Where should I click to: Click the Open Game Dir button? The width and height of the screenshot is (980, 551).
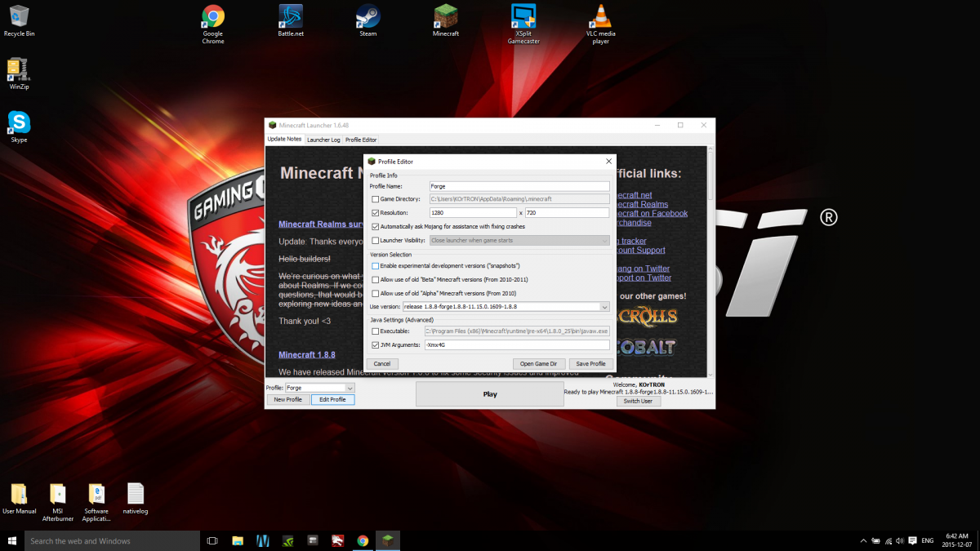(538, 363)
